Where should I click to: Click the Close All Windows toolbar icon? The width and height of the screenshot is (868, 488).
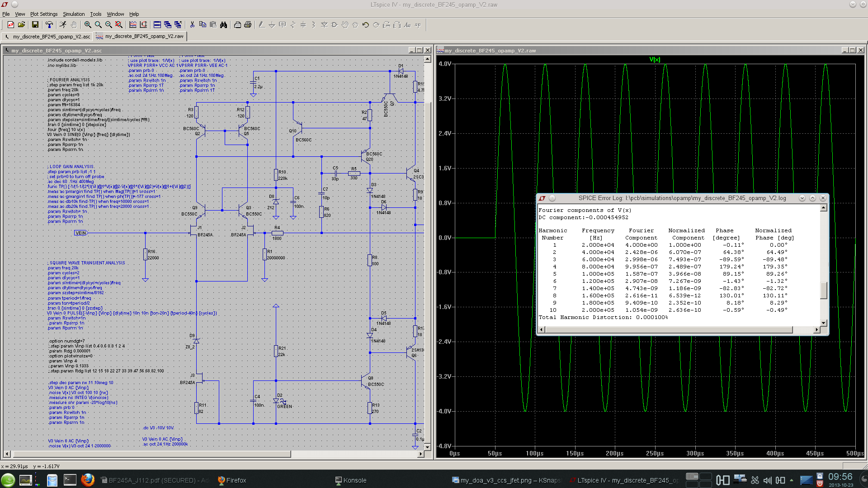[178, 25]
